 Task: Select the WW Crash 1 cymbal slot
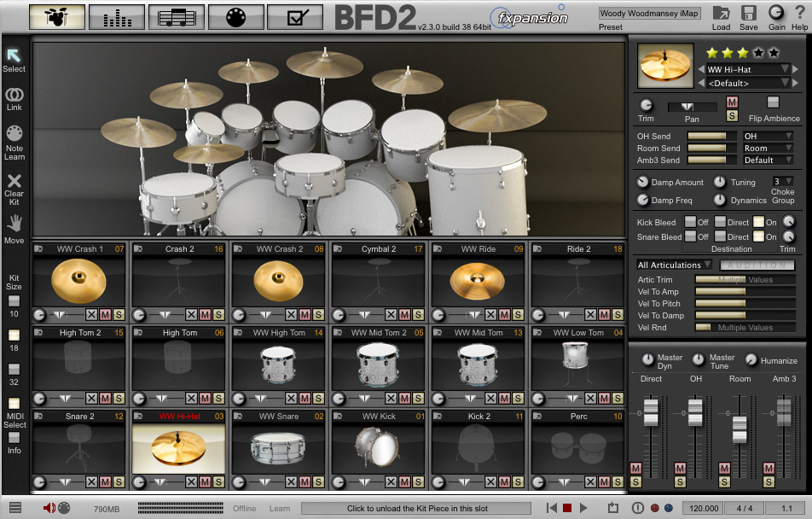point(78,280)
